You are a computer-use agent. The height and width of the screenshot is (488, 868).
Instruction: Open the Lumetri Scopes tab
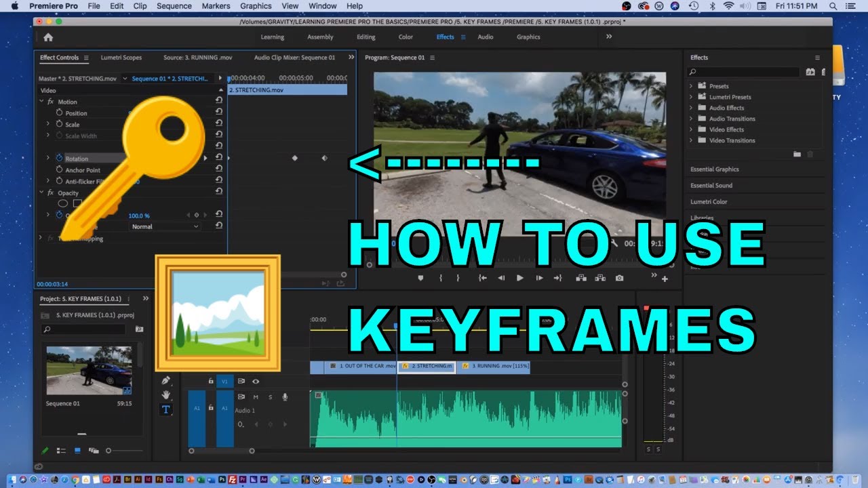pos(121,58)
